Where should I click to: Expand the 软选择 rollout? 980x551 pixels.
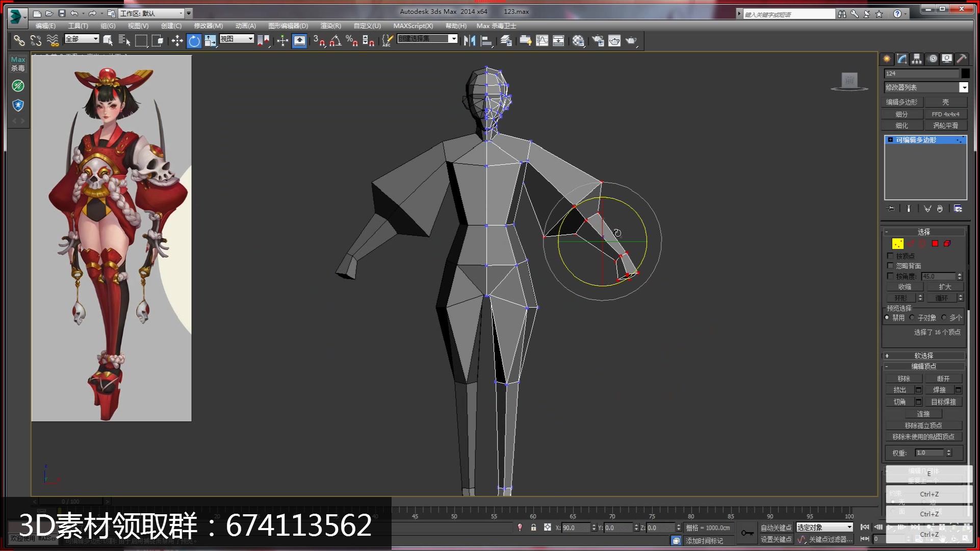923,356
